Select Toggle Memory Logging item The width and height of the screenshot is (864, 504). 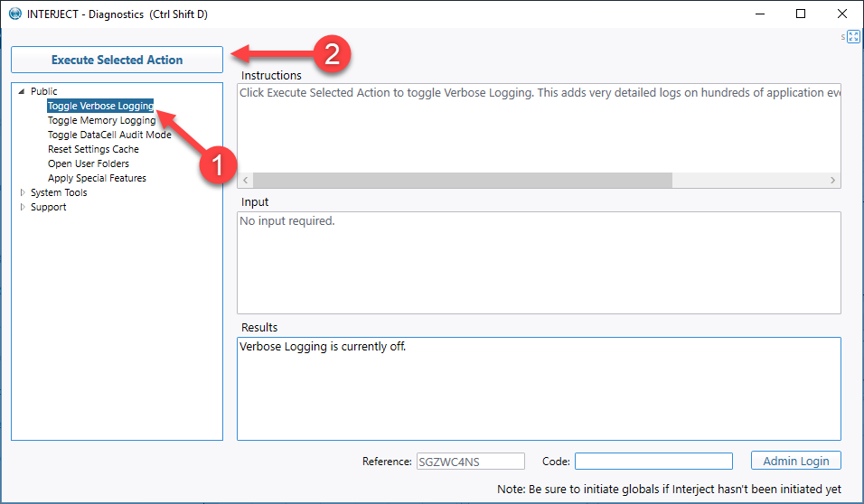(101, 120)
